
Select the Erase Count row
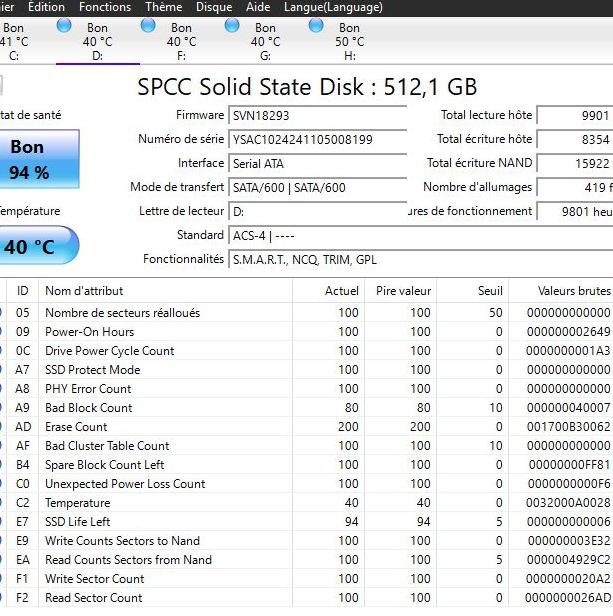[x=306, y=427]
